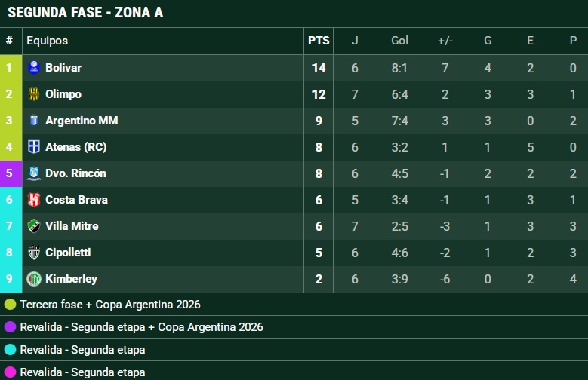Click the Cipolletti striped shield icon
This screenshot has height=380, width=588.
tap(34, 253)
